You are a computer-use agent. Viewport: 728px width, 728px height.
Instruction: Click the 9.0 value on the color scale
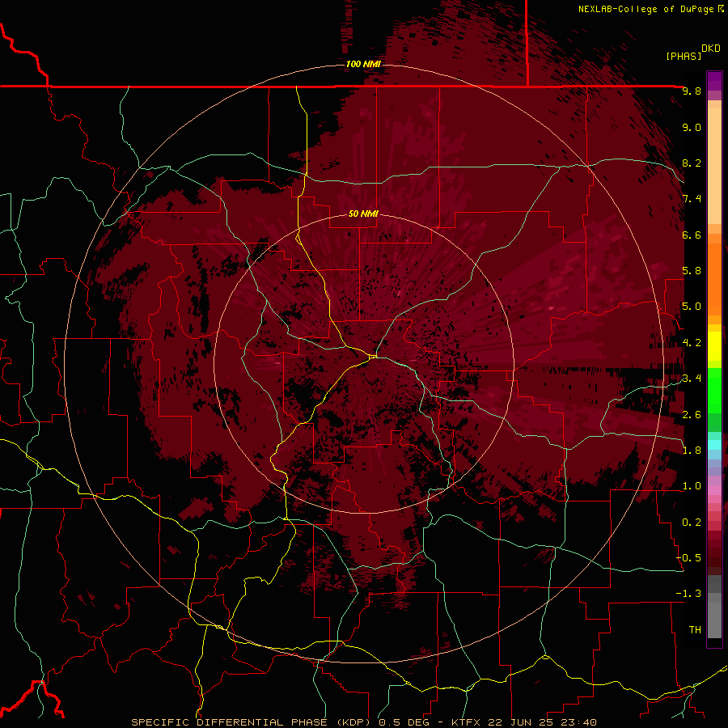click(x=692, y=127)
